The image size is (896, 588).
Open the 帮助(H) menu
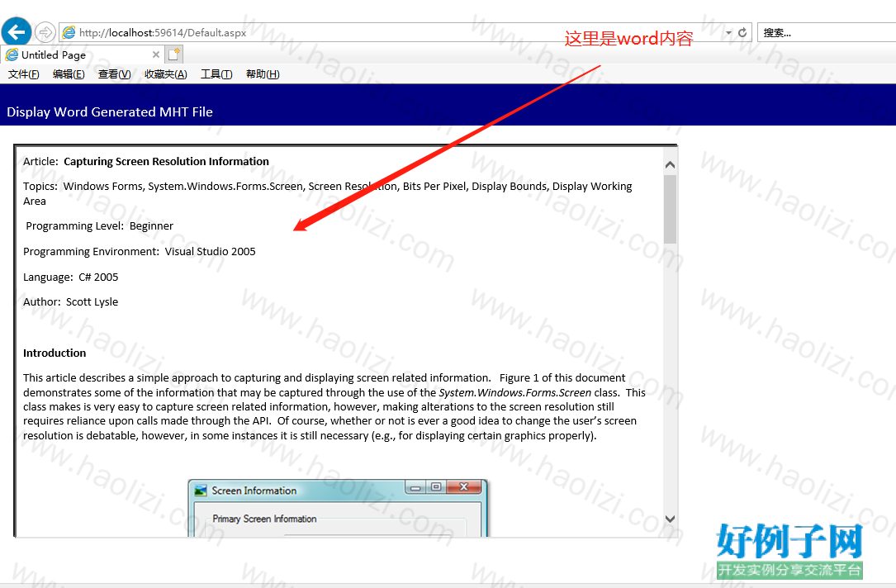point(263,74)
